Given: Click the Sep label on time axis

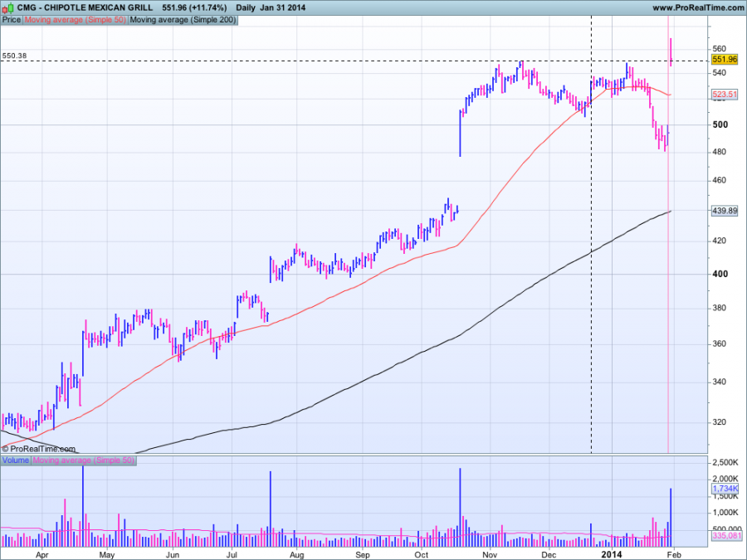Looking at the screenshot, I should 363,555.
